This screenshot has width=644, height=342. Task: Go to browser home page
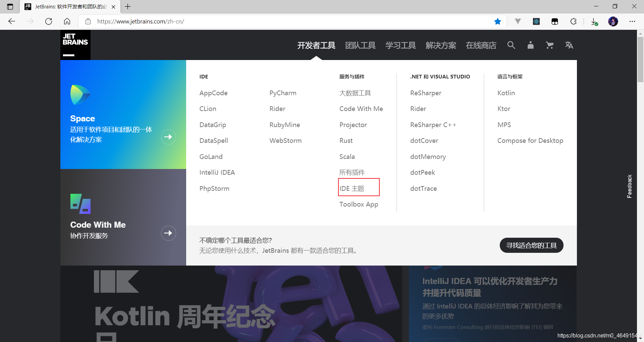67,21
